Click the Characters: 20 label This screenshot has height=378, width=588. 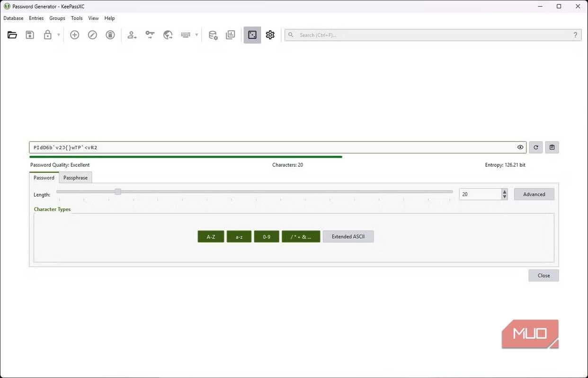coord(288,165)
